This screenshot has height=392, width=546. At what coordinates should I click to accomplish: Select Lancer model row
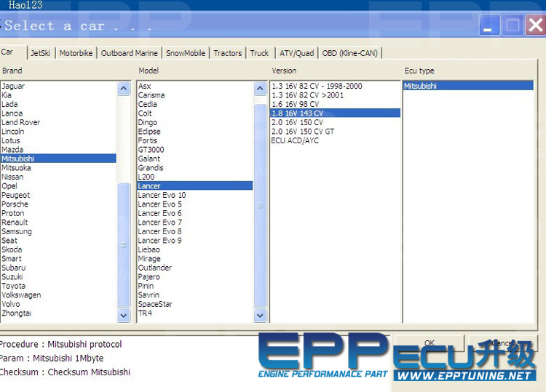pyautogui.click(x=195, y=185)
